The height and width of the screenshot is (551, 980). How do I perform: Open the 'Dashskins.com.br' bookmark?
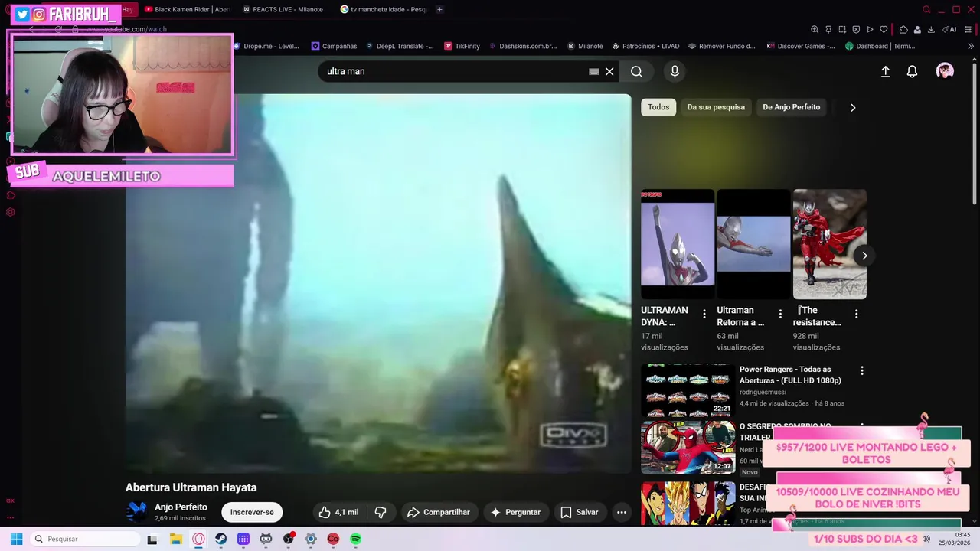[522, 46]
